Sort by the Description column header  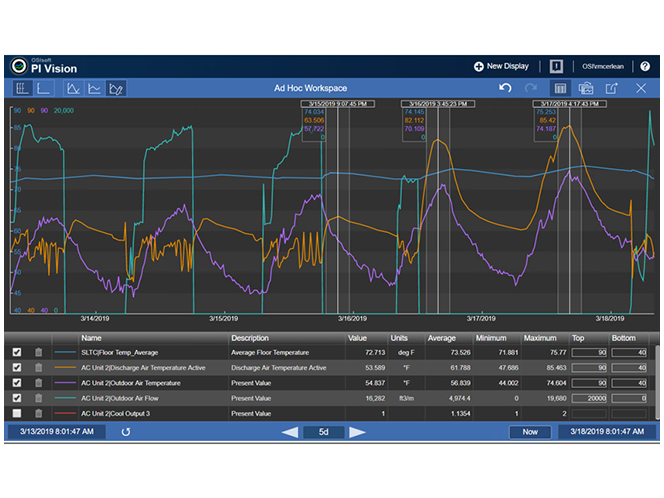point(250,338)
